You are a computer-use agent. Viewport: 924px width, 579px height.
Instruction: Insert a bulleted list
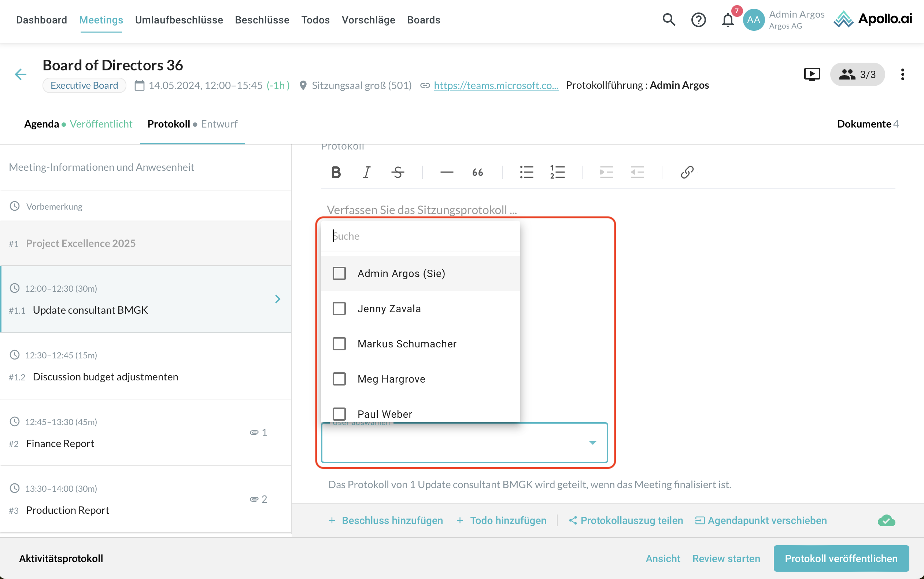[x=526, y=172]
